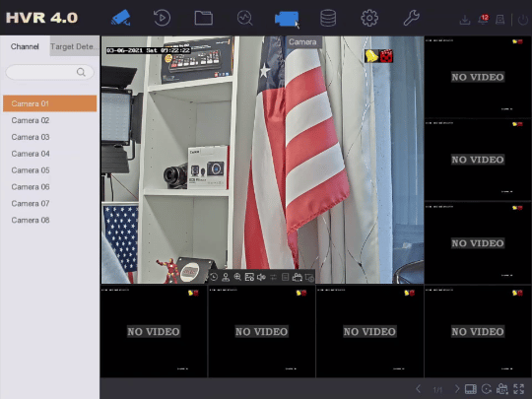The image size is (532, 399).
Task: Open the Playback icon in the top bar
Action: click(x=162, y=18)
